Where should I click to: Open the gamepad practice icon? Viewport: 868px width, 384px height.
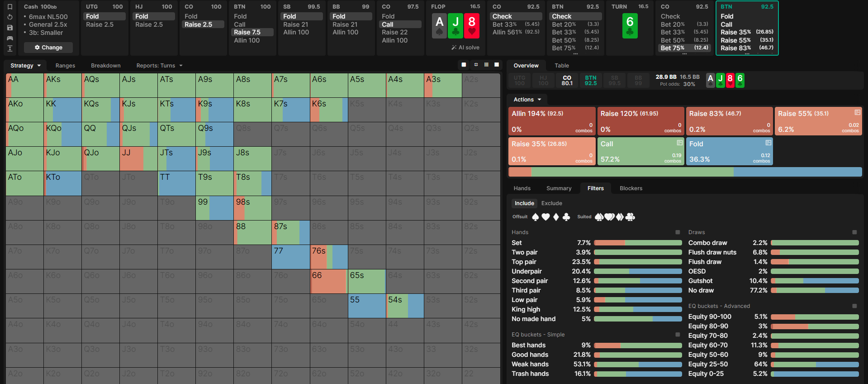pos(10,38)
